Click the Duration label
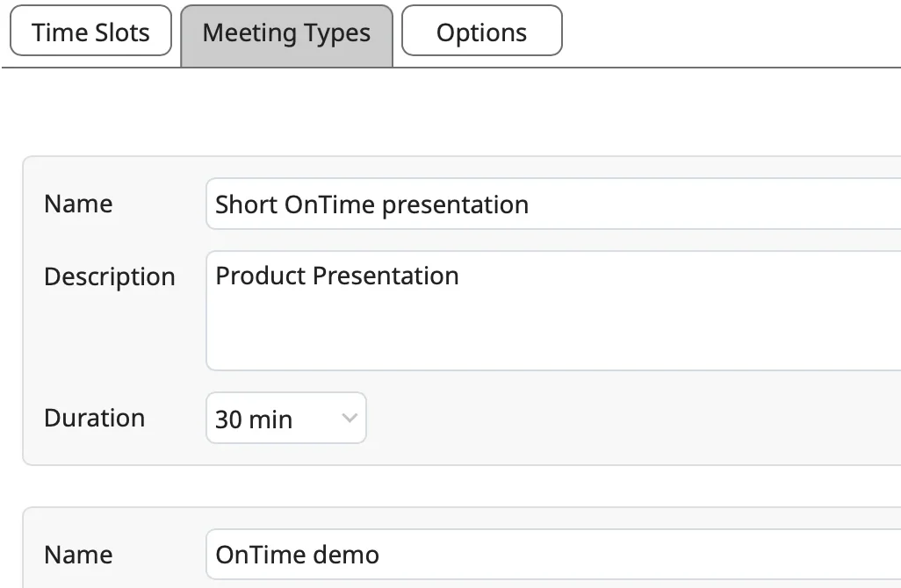The width and height of the screenshot is (901, 588). (x=94, y=418)
